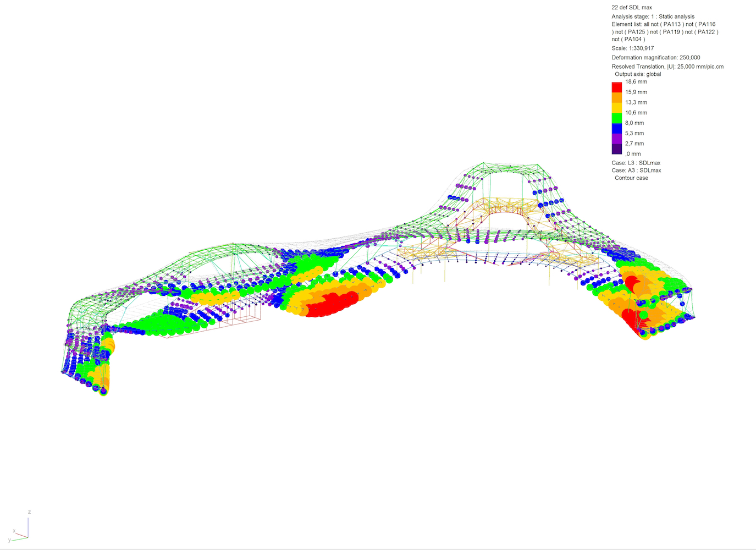Click the 'Contour case' label
Viewport: 756px width, 550px height.
(x=631, y=178)
